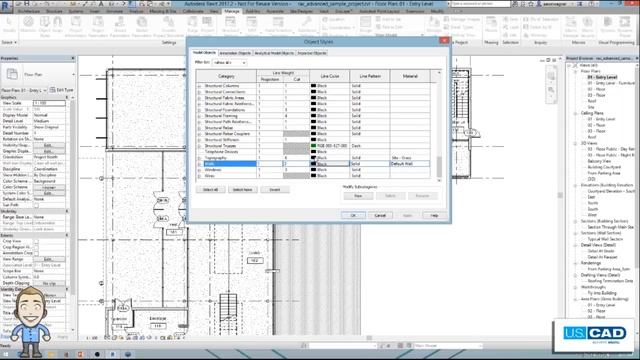Open the Windows Start button

tap(6, 354)
